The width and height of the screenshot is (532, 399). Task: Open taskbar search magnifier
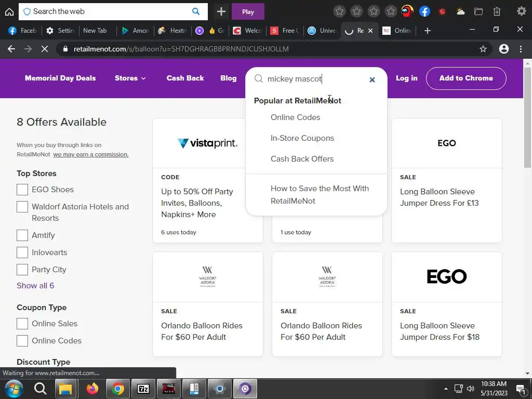click(40, 389)
